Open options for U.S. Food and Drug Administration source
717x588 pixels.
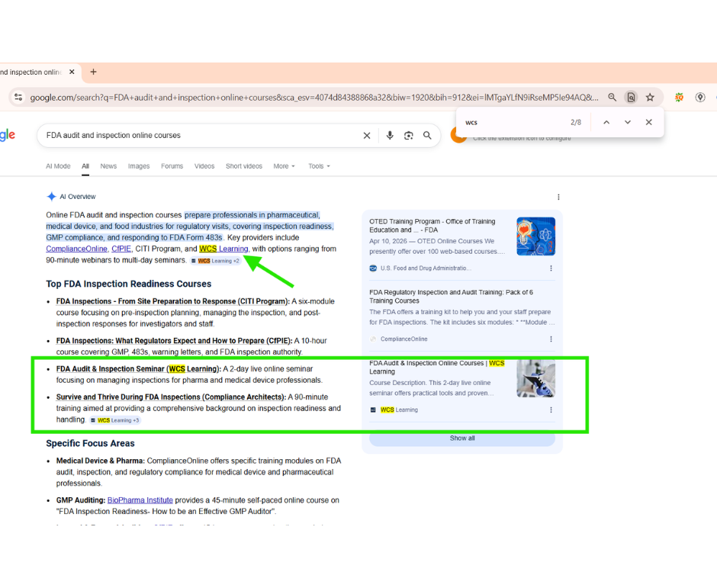point(551,268)
